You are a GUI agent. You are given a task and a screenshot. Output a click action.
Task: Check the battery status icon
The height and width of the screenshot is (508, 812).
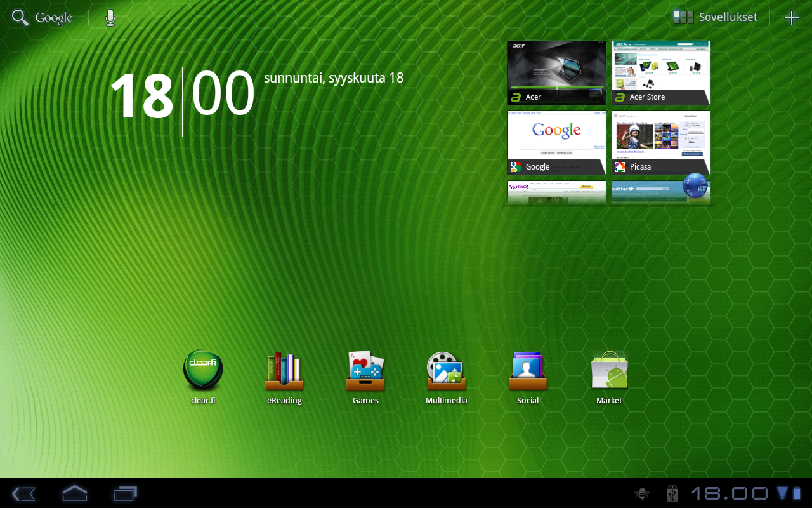(x=797, y=493)
